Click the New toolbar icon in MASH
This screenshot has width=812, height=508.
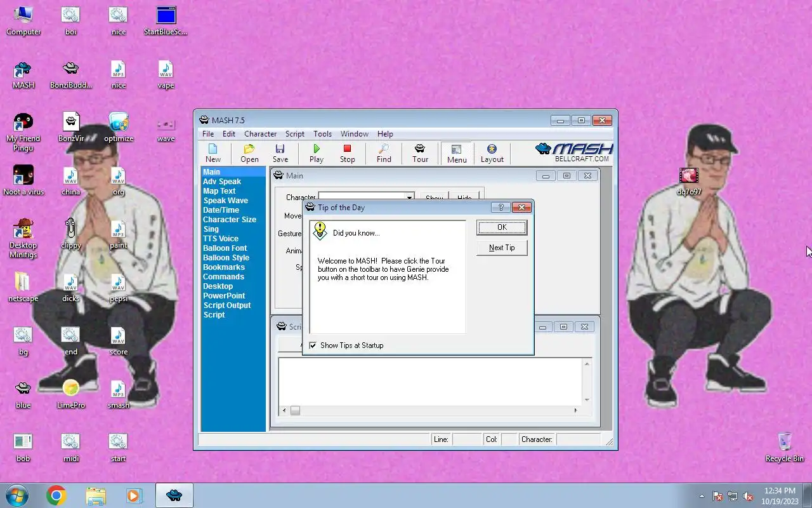213,153
